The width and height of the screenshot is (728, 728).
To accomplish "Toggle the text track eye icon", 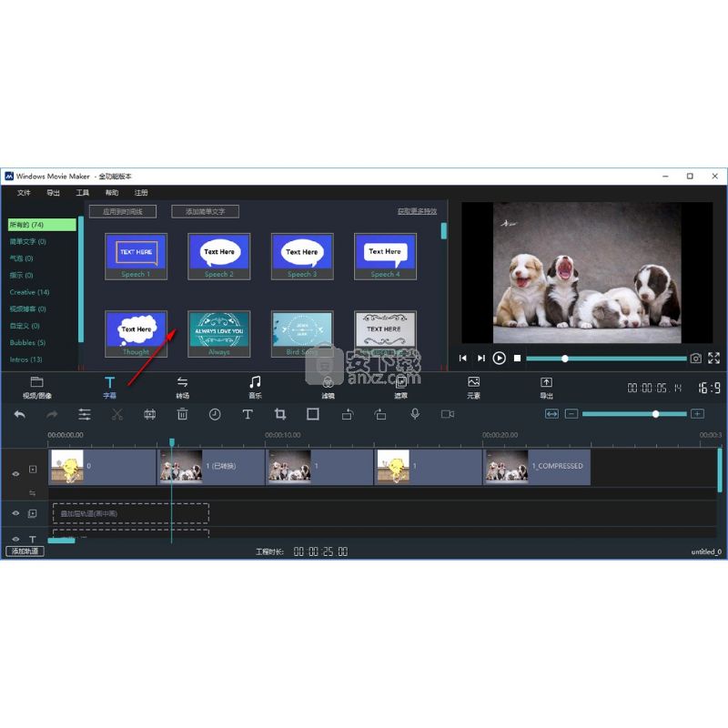I will coord(15,539).
